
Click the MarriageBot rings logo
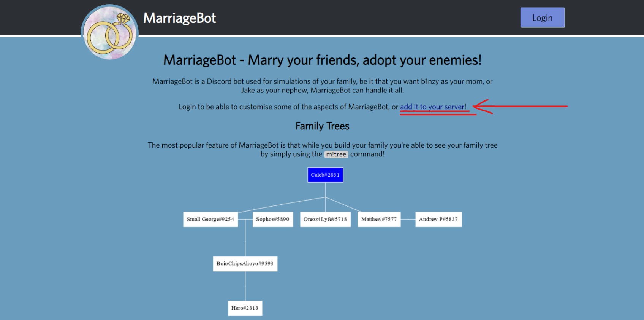click(x=110, y=33)
